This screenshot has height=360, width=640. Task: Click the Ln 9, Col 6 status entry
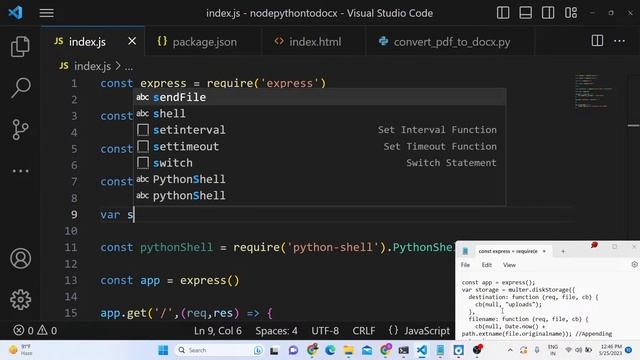coord(218,331)
